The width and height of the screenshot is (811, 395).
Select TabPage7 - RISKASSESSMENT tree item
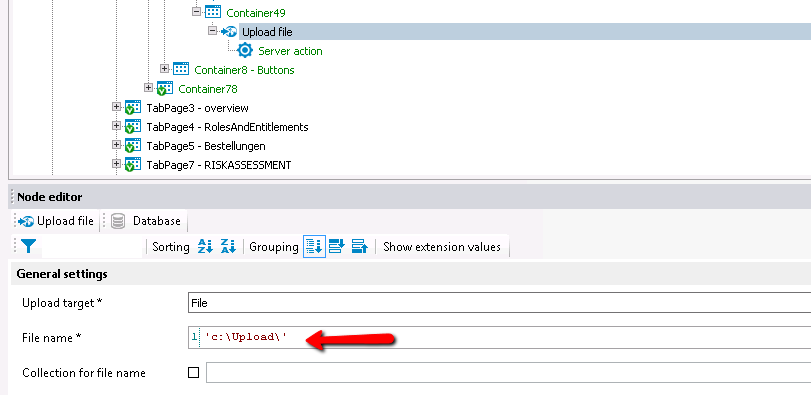(219, 165)
